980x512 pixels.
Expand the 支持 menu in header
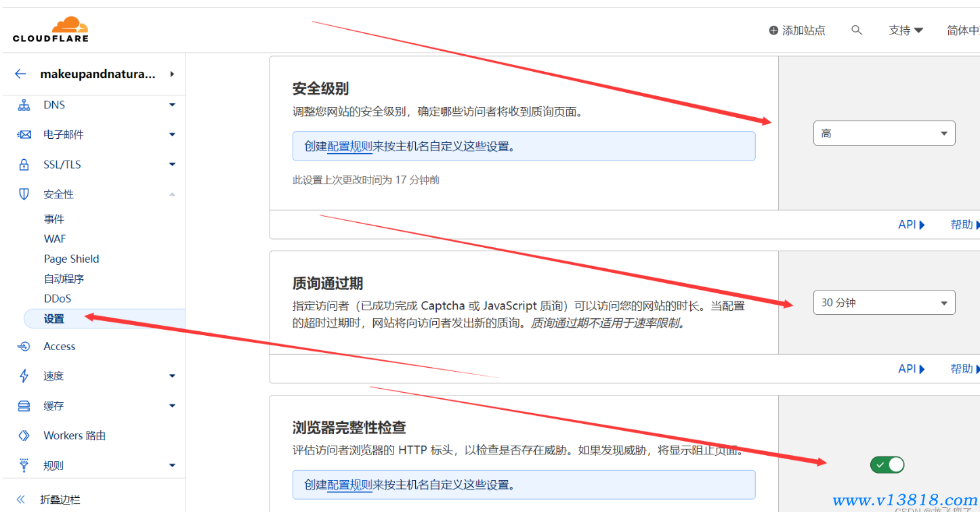[x=906, y=30]
